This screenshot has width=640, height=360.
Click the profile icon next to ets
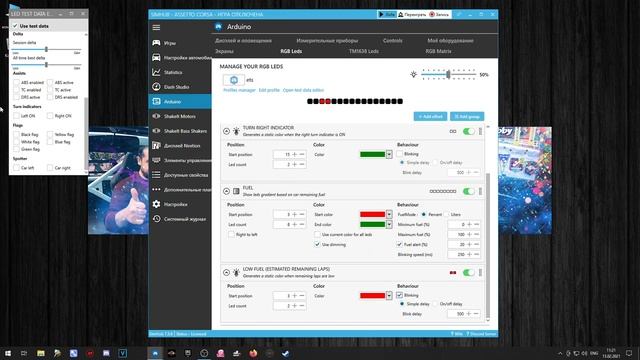coord(234,80)
